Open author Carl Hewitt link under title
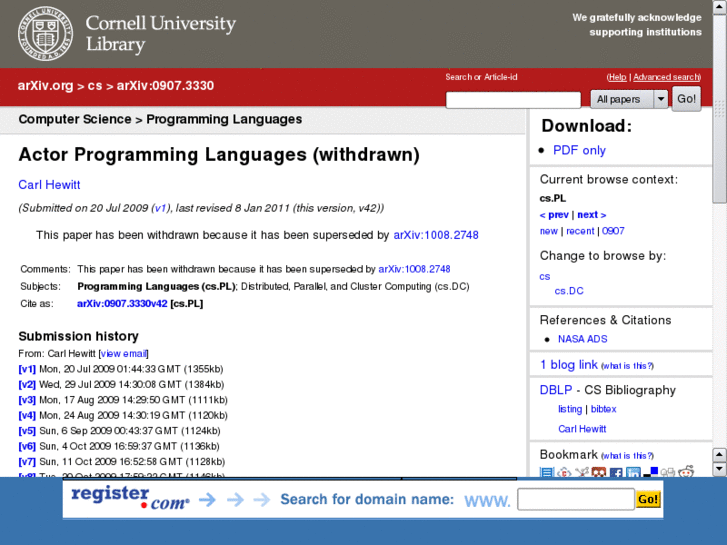 tap(49, 185)
